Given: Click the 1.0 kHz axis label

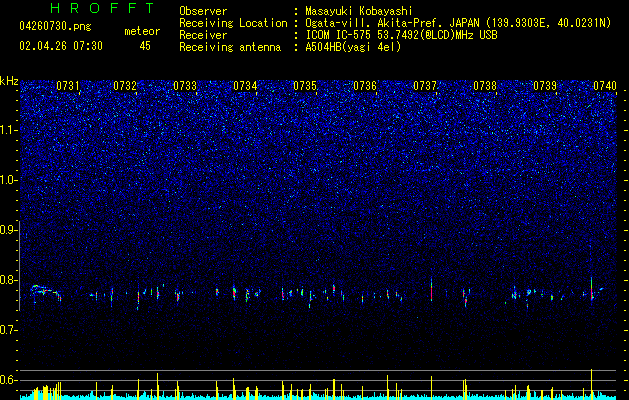Looking at the screenshot, I should pyautogui.click(x=8, y=180).
